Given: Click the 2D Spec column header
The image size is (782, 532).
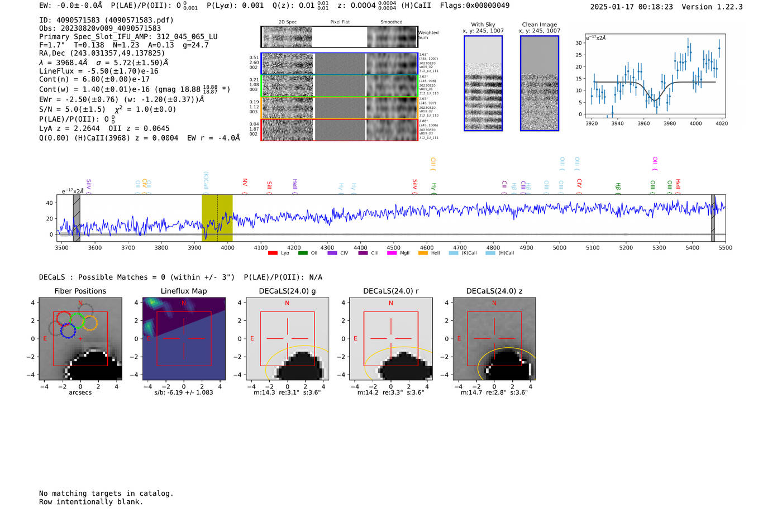Looking at the screenshot, I should pyautogui.click(x=288, y=22).
